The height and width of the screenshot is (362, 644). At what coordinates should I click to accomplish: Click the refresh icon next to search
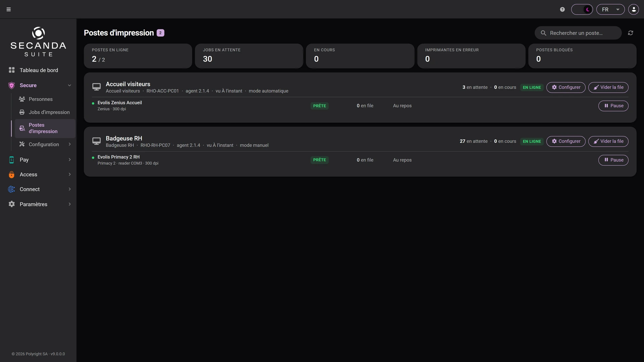pyautogui.click(x=631, y=33)
